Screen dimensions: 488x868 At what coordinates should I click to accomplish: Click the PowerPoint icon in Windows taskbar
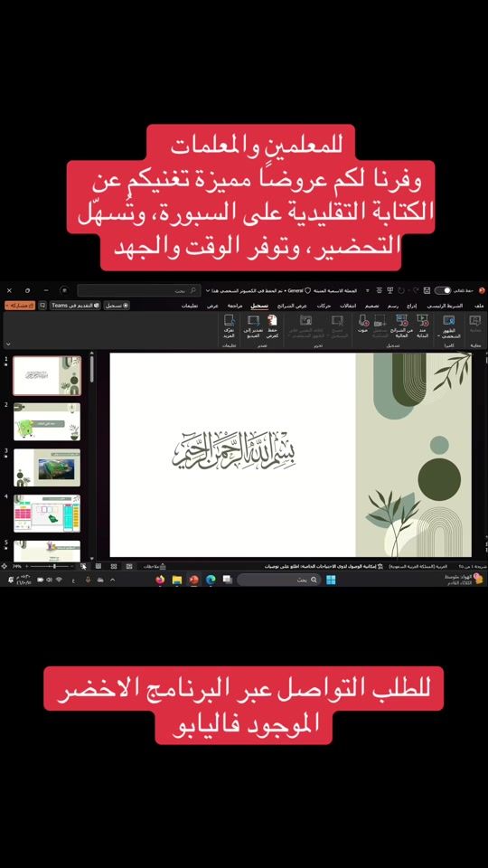coord(193,580)
